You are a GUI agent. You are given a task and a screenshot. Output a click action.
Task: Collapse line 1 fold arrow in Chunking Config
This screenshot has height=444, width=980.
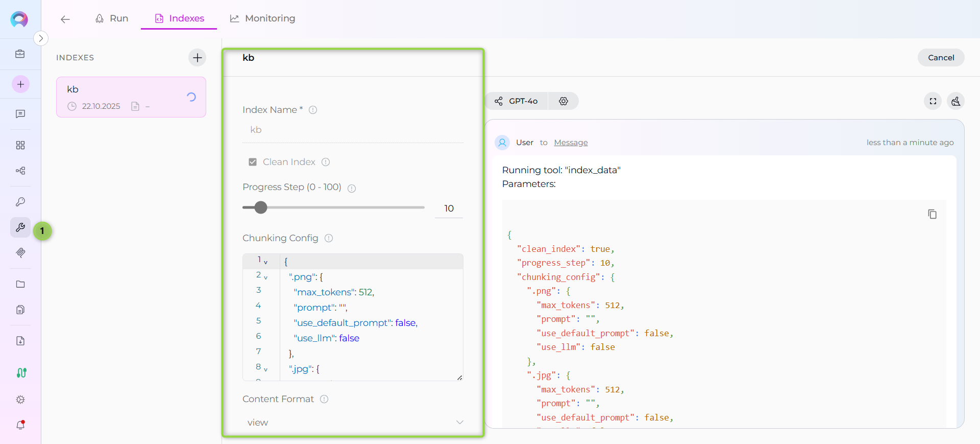266,262
